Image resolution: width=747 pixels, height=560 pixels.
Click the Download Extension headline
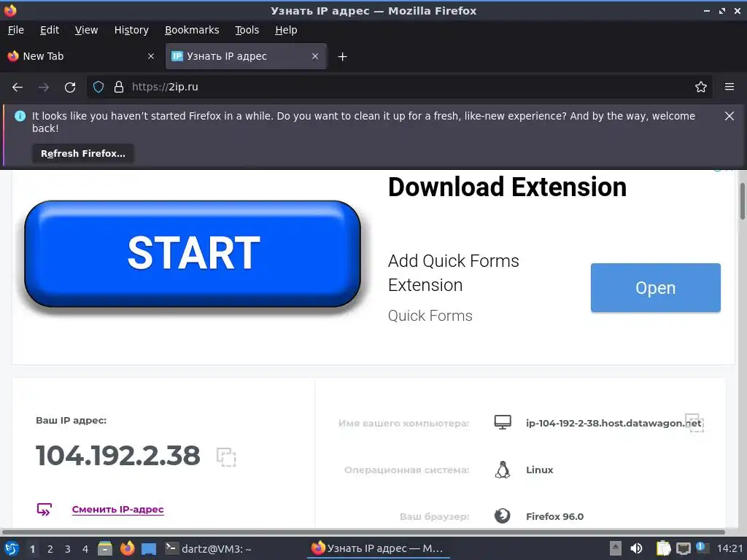(x=507, y=187)
